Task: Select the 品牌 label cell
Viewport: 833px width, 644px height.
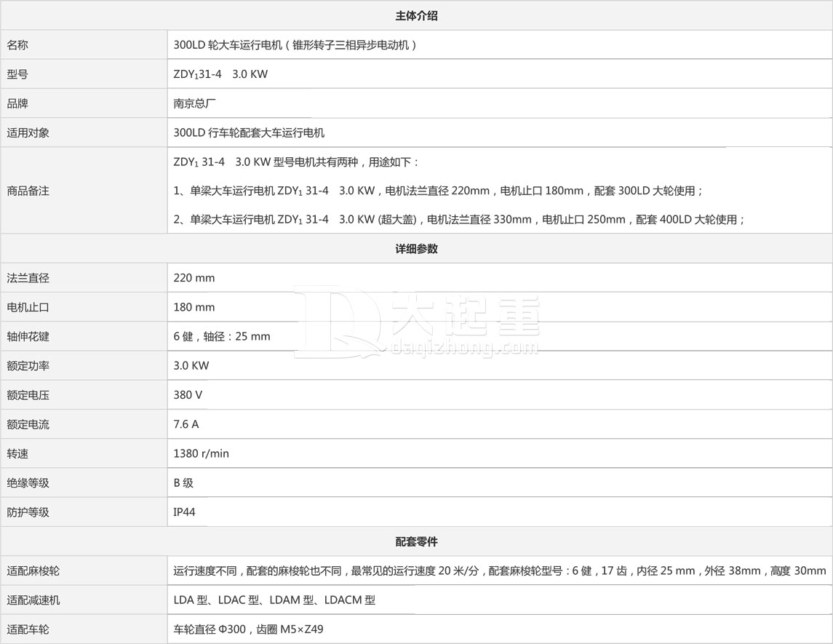Action: click(x=84, y=103)
